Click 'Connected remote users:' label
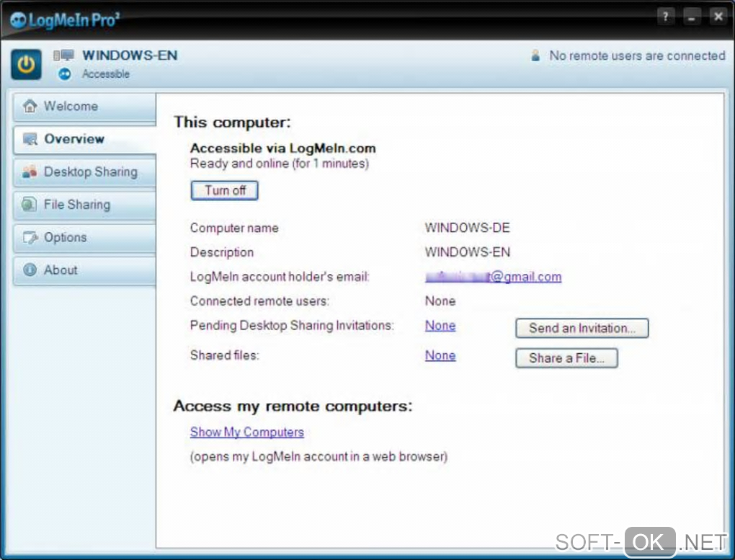This screenshot has width=735, height=560. click(259, 301)
